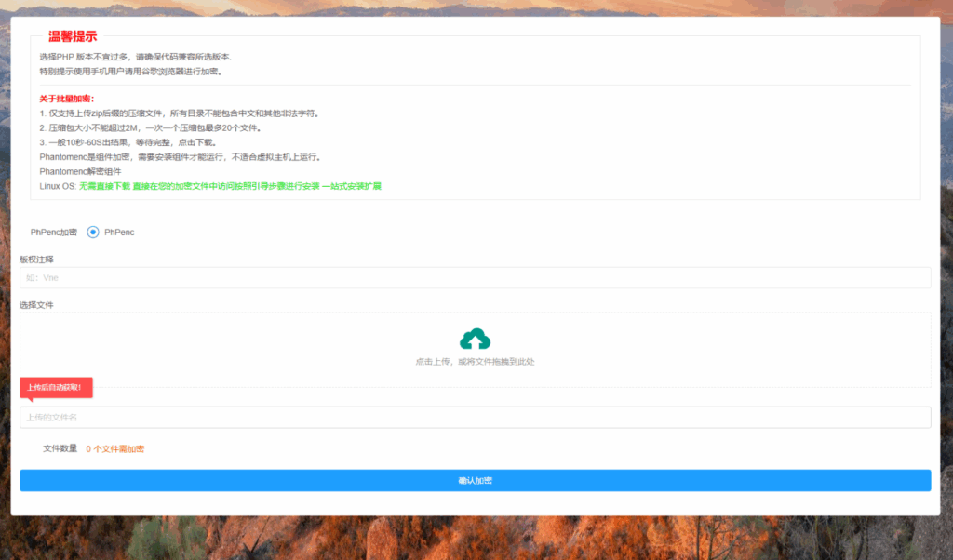Screen dimensions: 953x560
Task: Click the line beginning 特别提示使用手机用户
Action: point(132,72)
